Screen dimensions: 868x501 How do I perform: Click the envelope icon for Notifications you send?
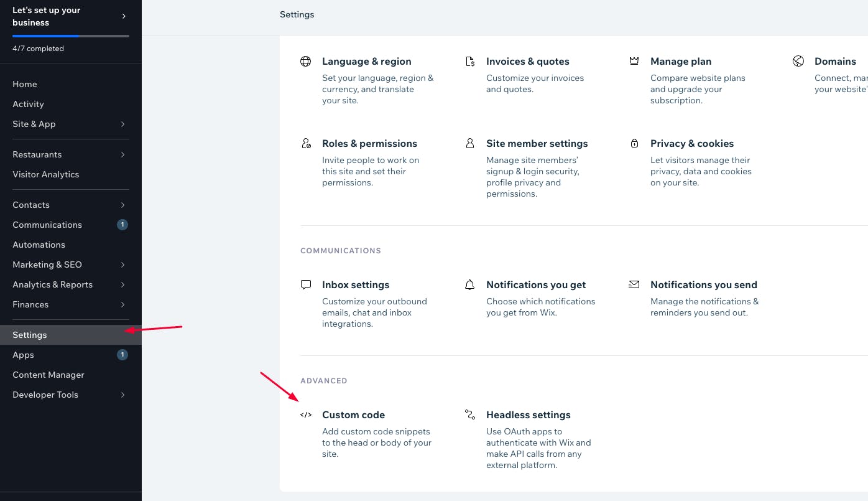coord(634,285)
